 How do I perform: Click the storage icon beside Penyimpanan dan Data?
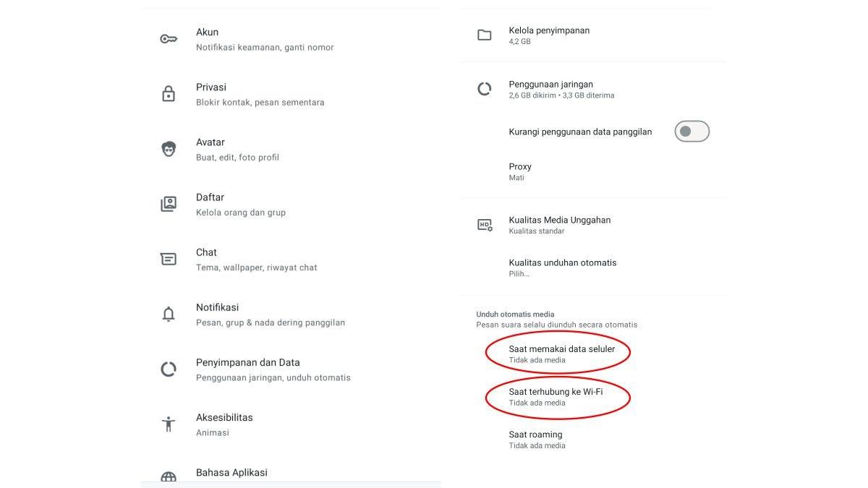[x=169, y=368]
